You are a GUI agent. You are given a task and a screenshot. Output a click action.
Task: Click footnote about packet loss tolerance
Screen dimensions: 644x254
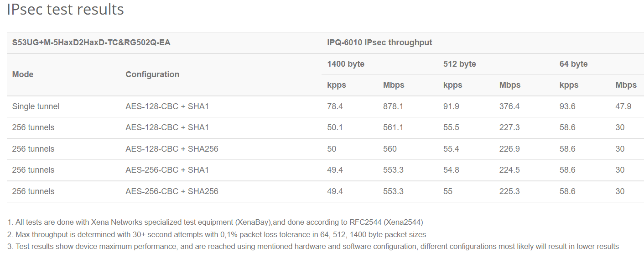pyautogui.click(x=217, y=234)
